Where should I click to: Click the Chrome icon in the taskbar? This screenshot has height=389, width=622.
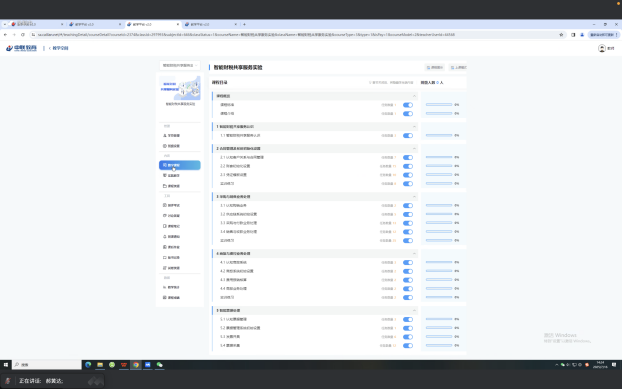click(136, 365)
